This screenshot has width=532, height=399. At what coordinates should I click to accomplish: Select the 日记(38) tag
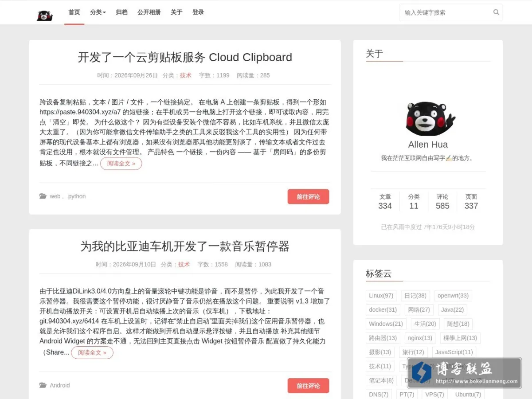pyautogui.click(x=415, y=296)
